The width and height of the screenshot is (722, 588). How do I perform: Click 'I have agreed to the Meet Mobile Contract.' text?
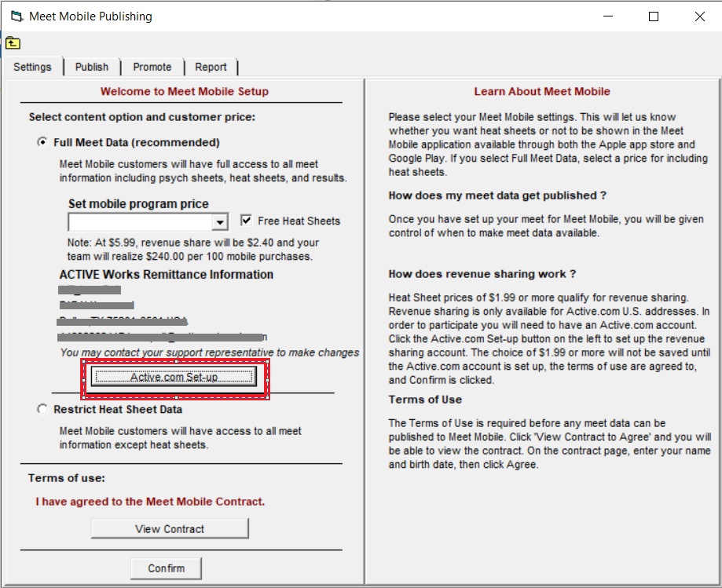coord(150,502)
